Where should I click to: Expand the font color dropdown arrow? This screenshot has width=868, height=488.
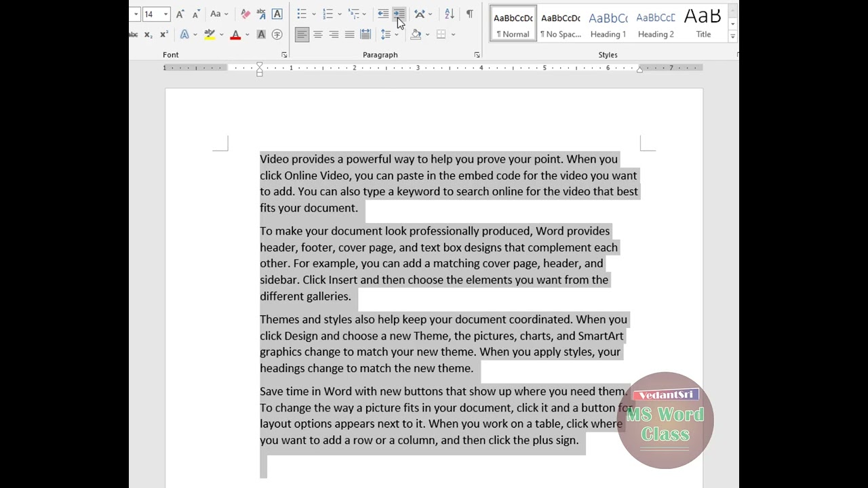click(248, 35)
